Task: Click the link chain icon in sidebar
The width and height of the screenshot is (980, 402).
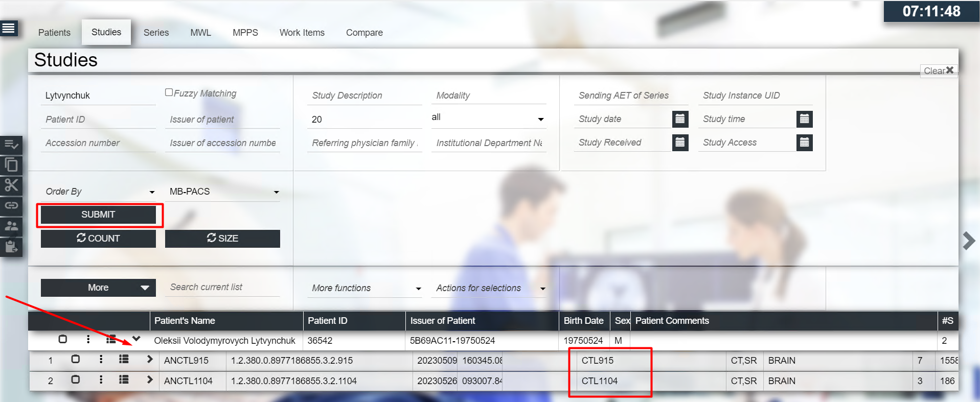Action: [11, 205]
